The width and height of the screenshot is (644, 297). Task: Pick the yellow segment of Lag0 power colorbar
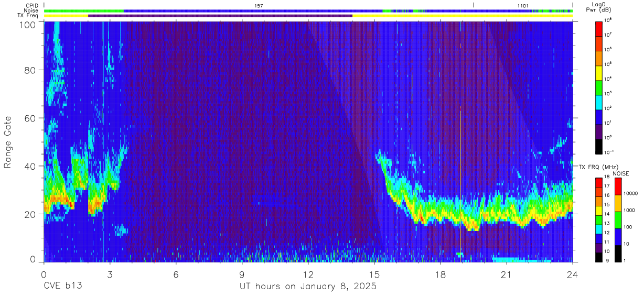(599, 72)
